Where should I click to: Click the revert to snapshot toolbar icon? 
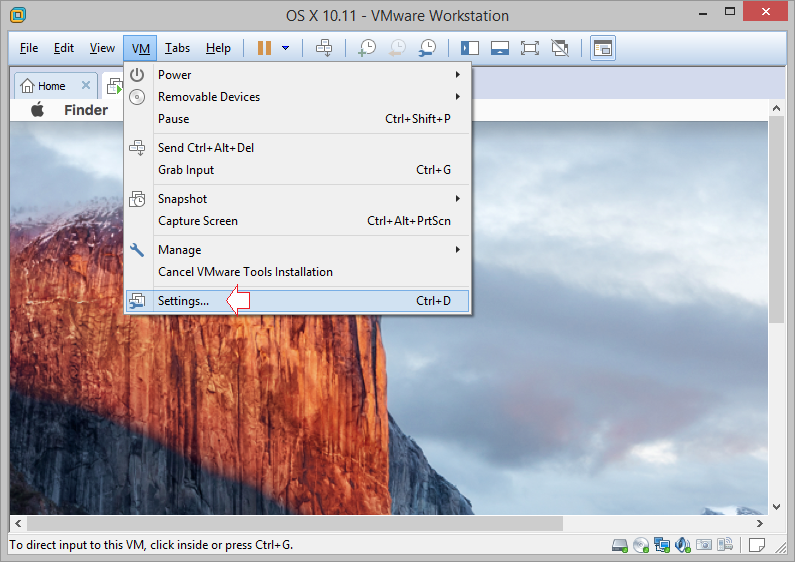(x=398, y=48)
